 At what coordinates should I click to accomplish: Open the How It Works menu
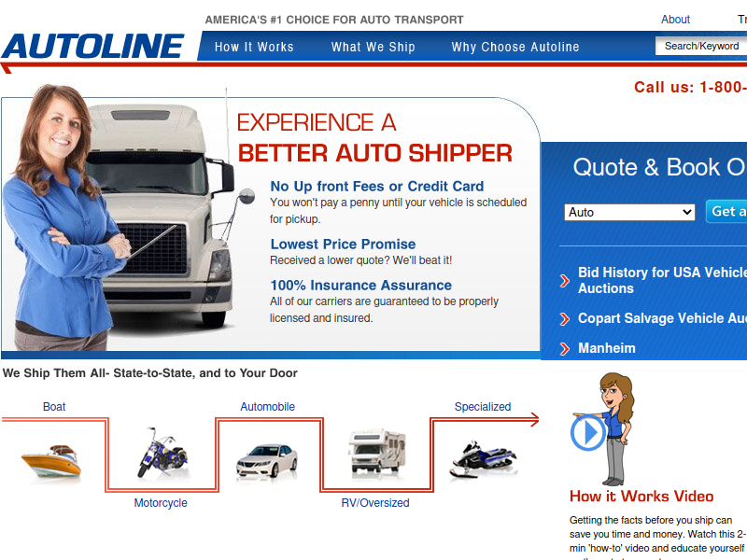tap(254, 47)
